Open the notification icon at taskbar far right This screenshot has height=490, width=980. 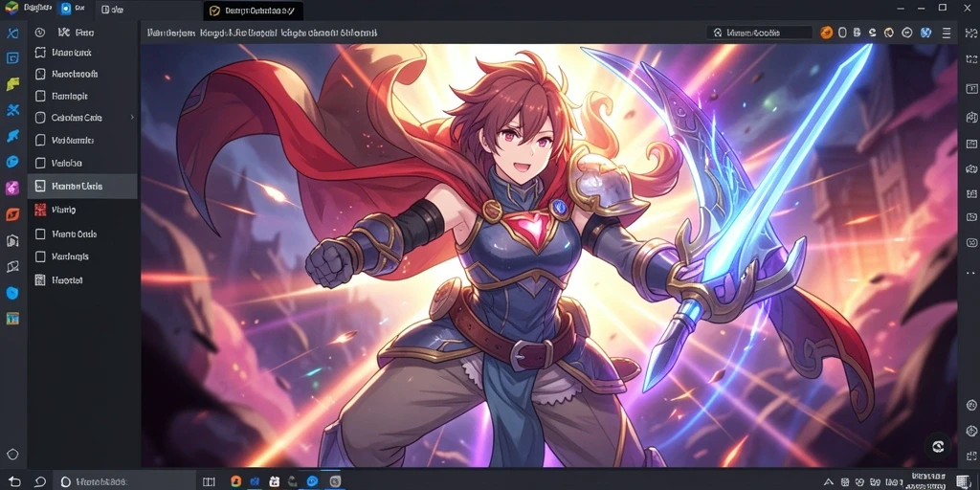tap(963, 480)
